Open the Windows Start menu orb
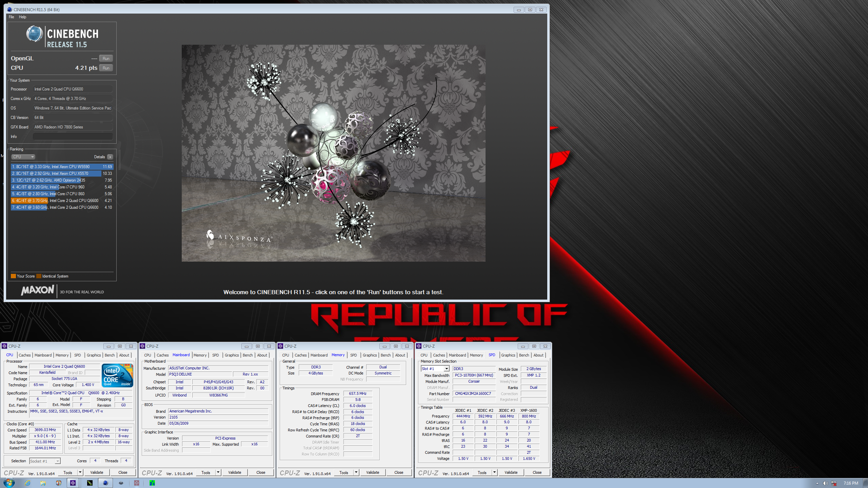This screenshot has width=868, height=488. (9, 483)
